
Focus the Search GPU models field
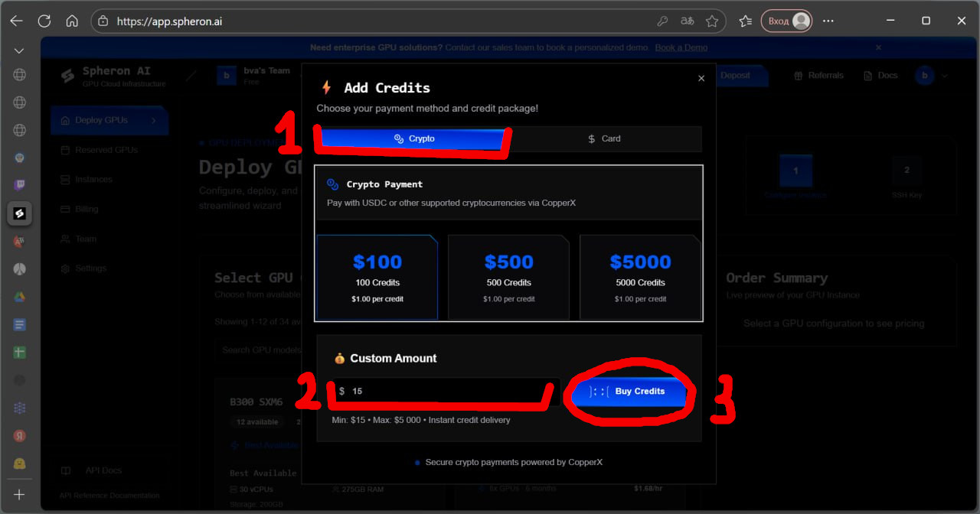tap(260, 350)
